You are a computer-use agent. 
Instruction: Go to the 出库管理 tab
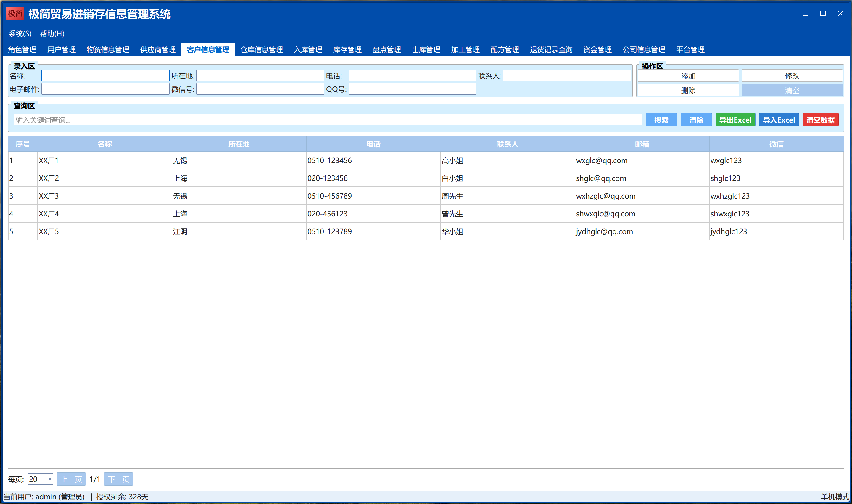click(426, 50)
